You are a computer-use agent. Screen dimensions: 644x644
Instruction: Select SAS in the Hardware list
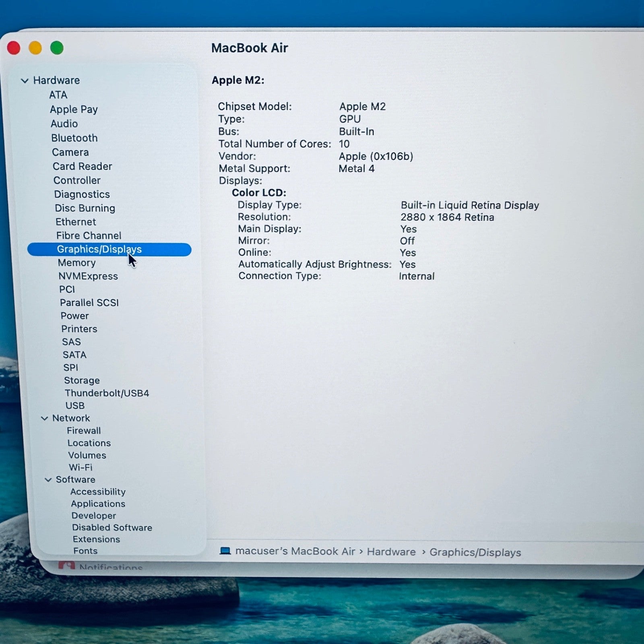pos(71,342)
